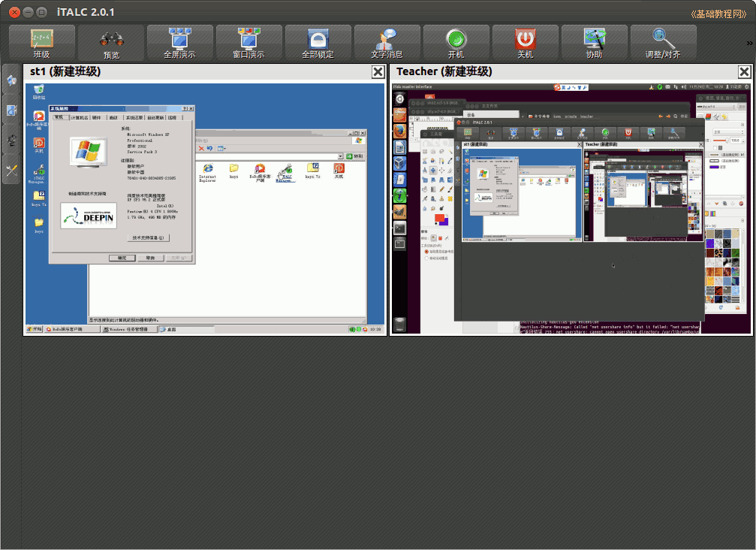This screenshot has width=756, height=550.
Task: Open the classroom manager sidebar icon
Action: (x=11, y=110)
